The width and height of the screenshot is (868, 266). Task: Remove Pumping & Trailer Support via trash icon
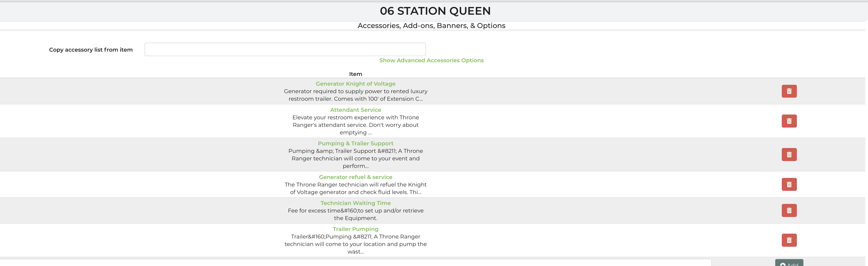(789, 155)
